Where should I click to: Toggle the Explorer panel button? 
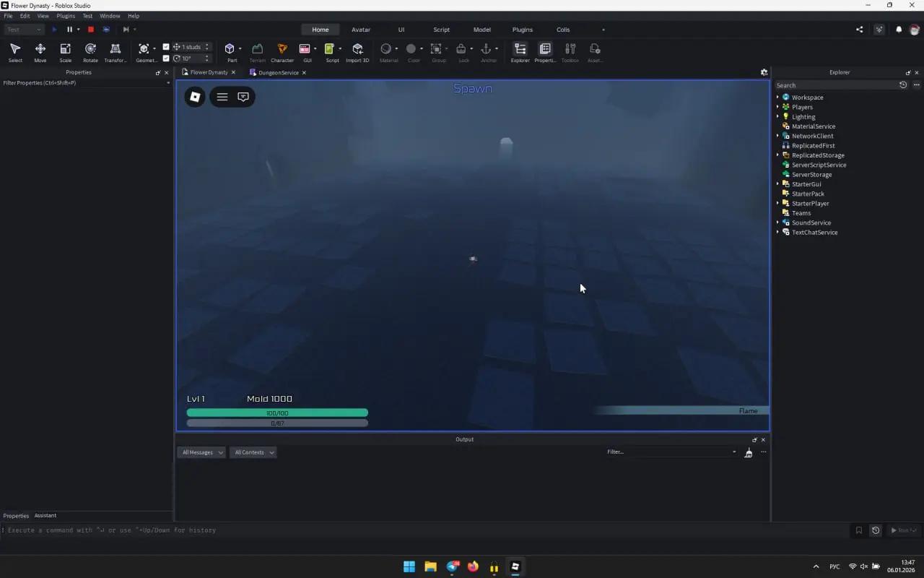(520, 52)
